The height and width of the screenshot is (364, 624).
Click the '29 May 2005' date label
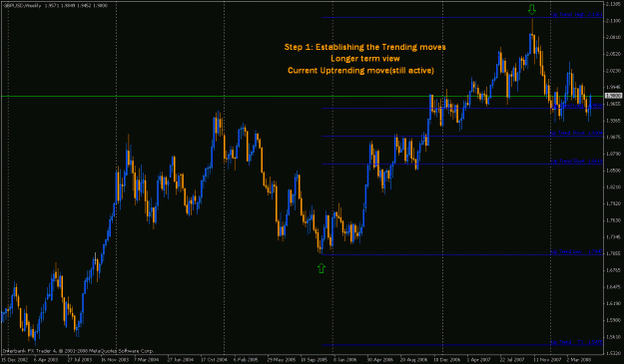pyautogui.click(x=281, y=359)
